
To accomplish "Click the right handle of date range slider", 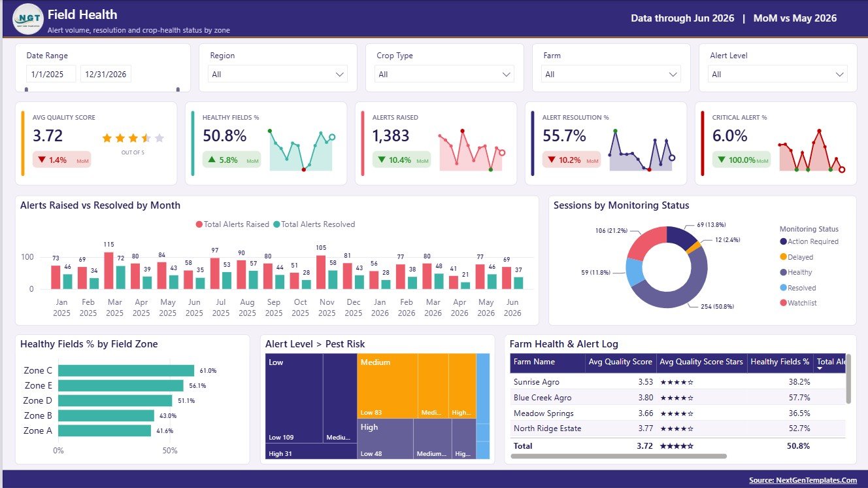I will point(178,90).
